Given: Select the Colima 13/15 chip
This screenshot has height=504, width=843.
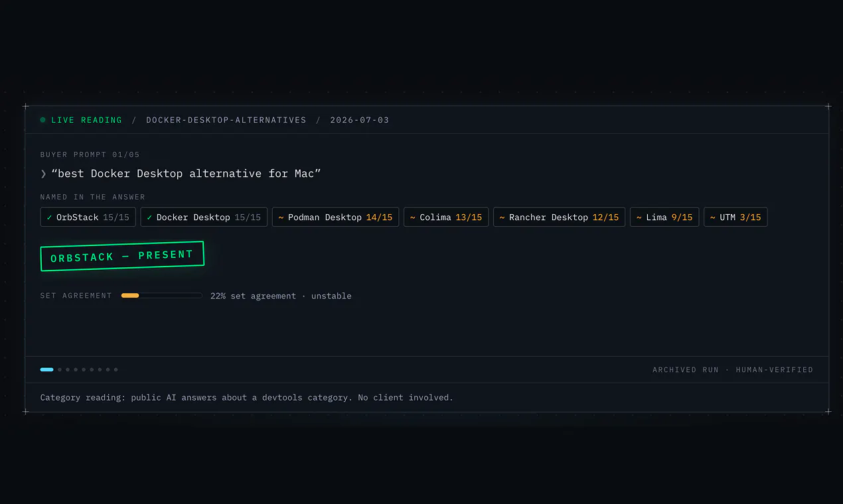Looking at the screenshot, I should (446, 218).
